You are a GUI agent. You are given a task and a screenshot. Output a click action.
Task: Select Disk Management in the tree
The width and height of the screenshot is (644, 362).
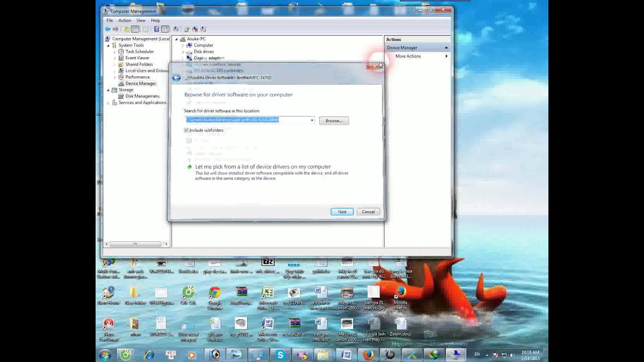coord(142,96)
